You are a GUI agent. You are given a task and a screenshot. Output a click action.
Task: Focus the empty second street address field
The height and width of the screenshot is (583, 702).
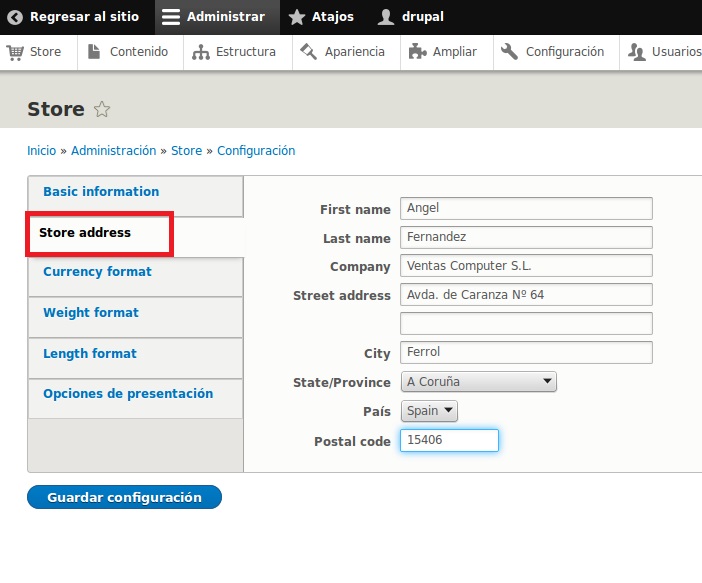(x=526, y=323)
